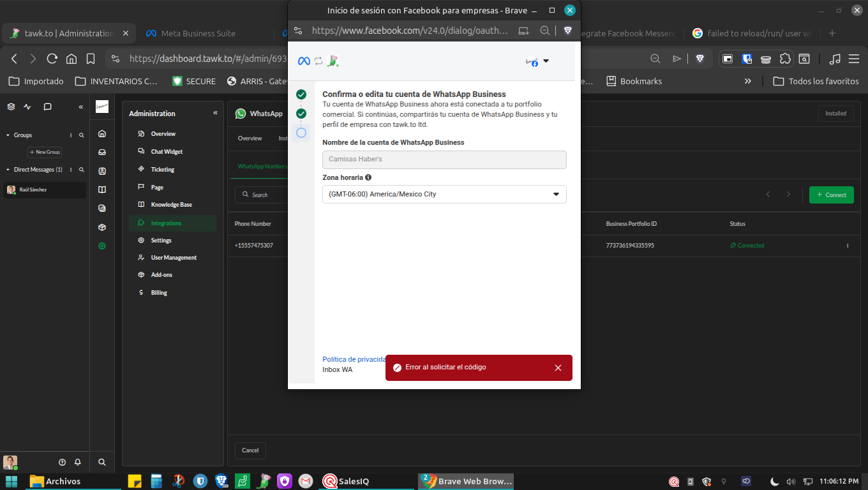Open the Billing section

point(159,293)
